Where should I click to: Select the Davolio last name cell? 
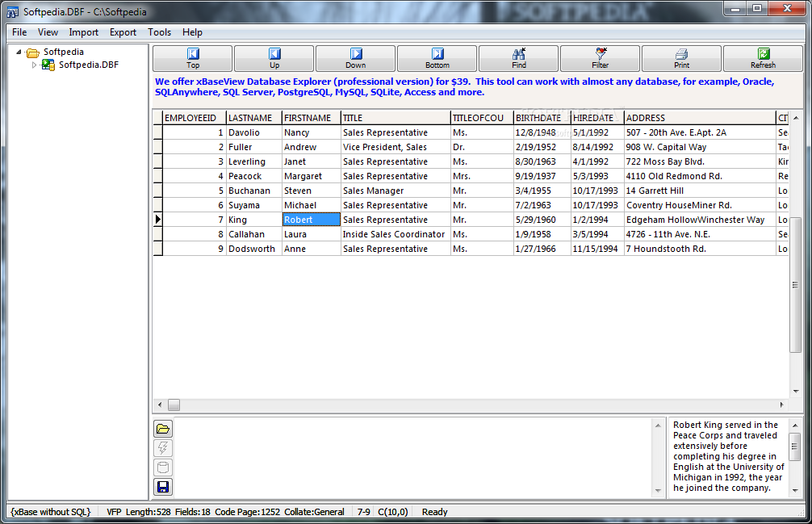click(254, 132)
